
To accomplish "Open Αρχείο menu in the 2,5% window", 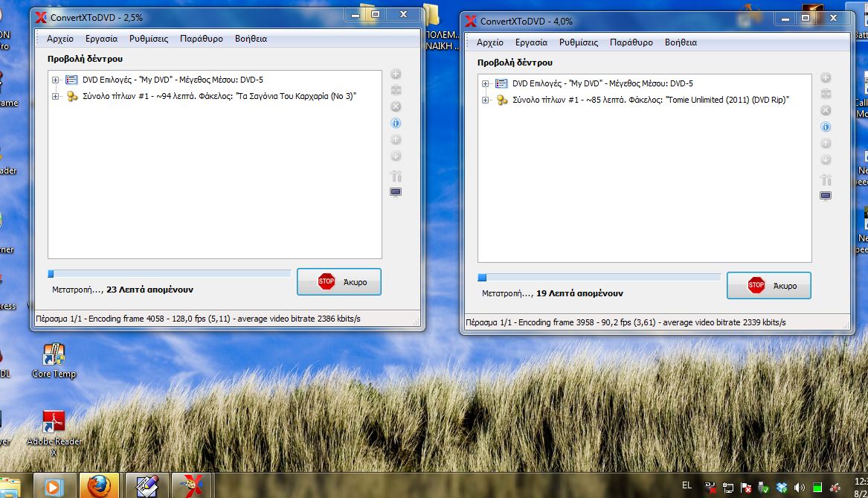I will pos(60,39).
